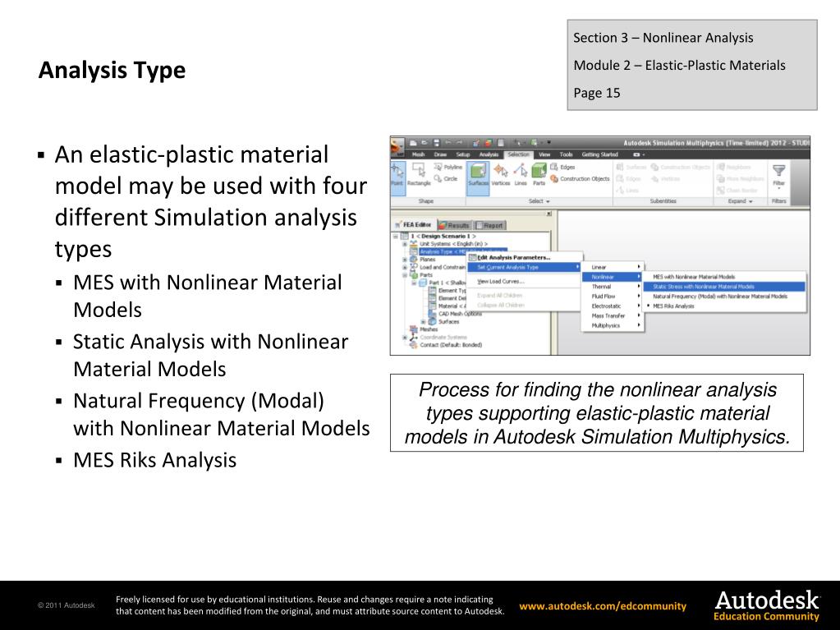Image resolution: width=840 pixels, height=630 pixels.
Task: Choose View Load Curves in context menu
Action: tap(525, 281)
